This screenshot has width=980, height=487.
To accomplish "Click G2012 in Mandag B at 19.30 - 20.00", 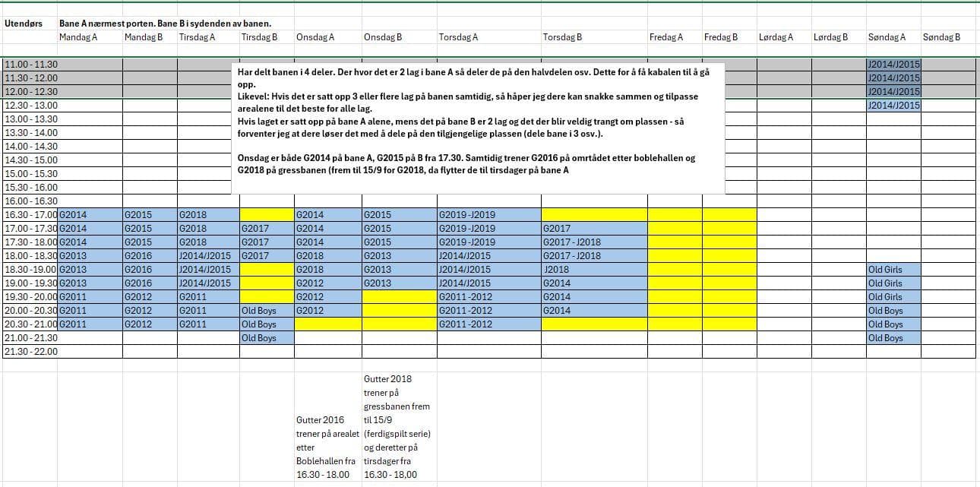I will tap(150, 297).
